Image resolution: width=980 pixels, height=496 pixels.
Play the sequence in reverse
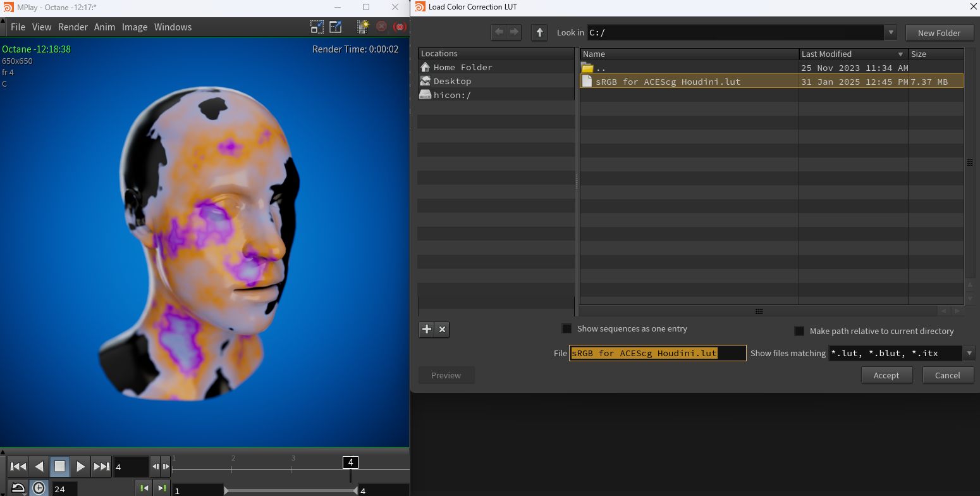point(39,467)
